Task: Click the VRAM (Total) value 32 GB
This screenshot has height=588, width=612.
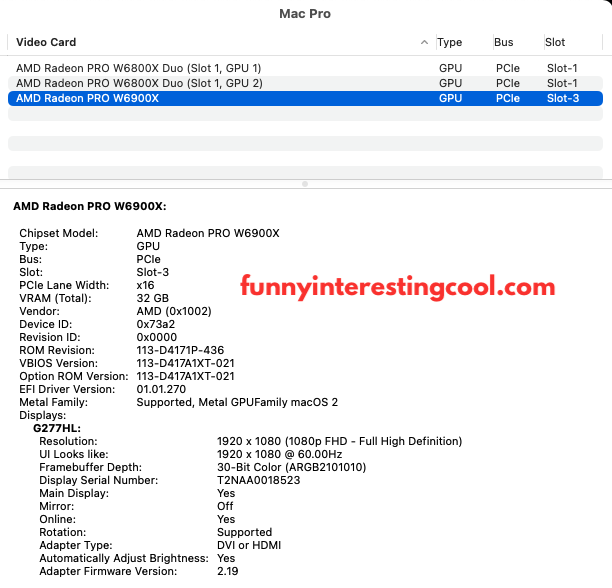Action: coord(153,298)
